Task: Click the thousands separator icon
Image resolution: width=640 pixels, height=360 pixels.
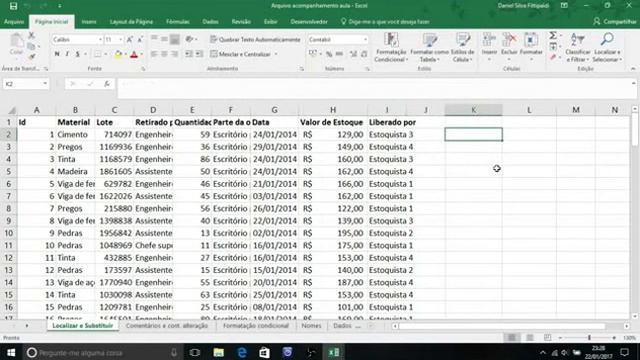Action: (339, 54)
